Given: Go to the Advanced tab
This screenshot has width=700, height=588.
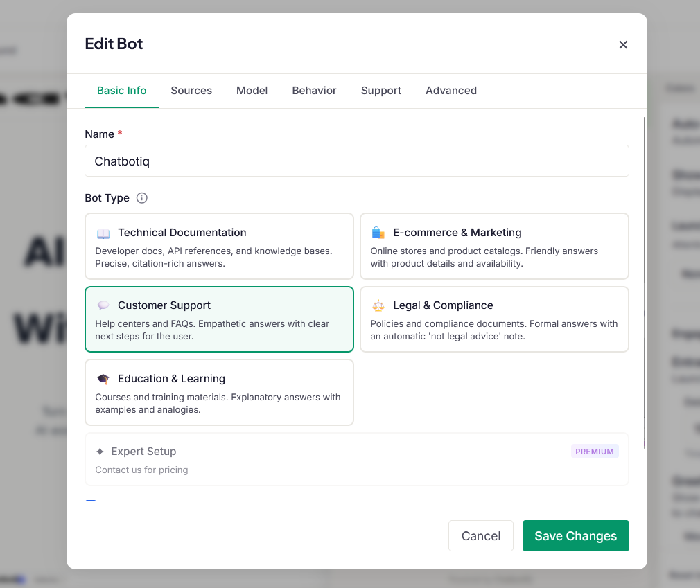Looking at the screenshot, I should (451, 91).
